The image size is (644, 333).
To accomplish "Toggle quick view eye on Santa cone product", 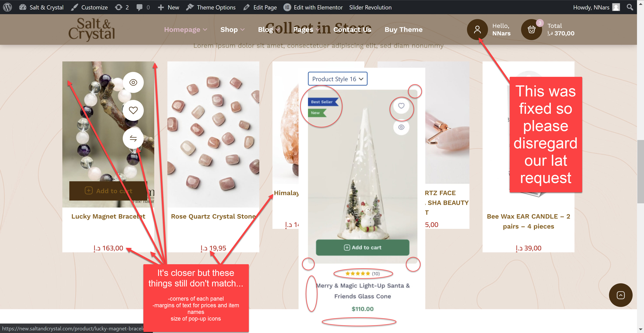I will coord(401,127).
